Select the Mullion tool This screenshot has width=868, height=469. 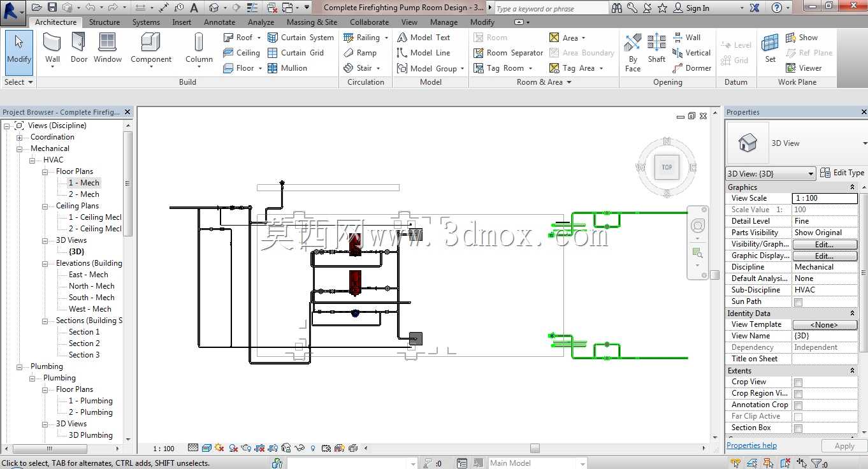click(287, 68)
